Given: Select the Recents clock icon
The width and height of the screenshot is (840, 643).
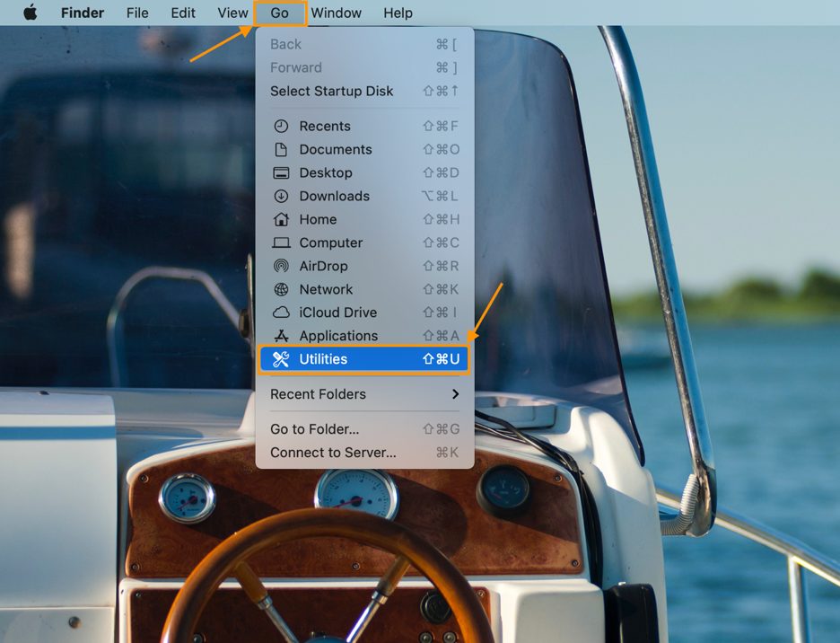Looking at the screenshot, I should (x=281, y=127).
